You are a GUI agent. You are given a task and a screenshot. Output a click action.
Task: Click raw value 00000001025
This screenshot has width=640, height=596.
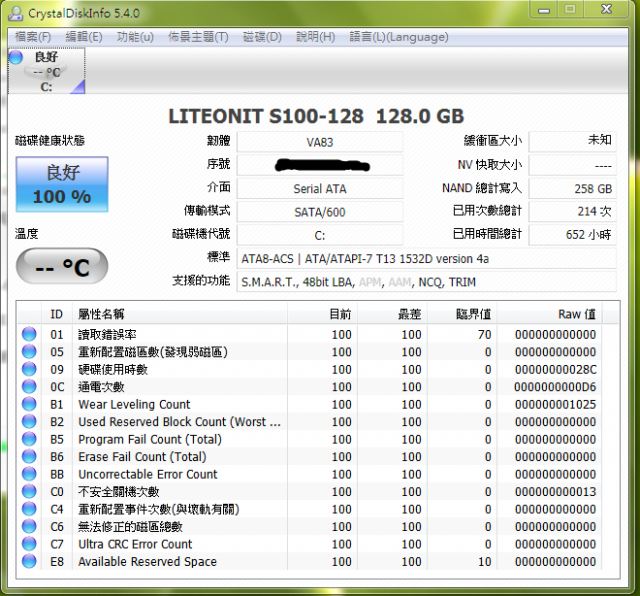point(556,404)
